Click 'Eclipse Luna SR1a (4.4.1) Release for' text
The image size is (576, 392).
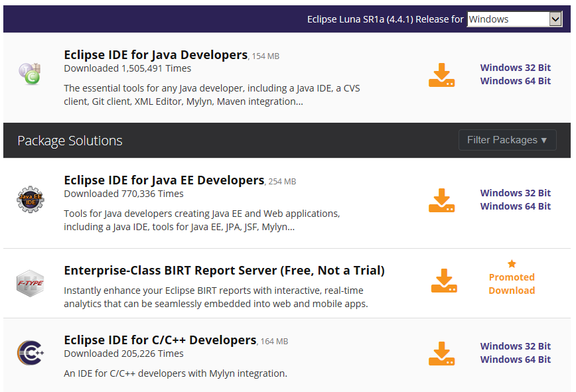pos(386,19)
